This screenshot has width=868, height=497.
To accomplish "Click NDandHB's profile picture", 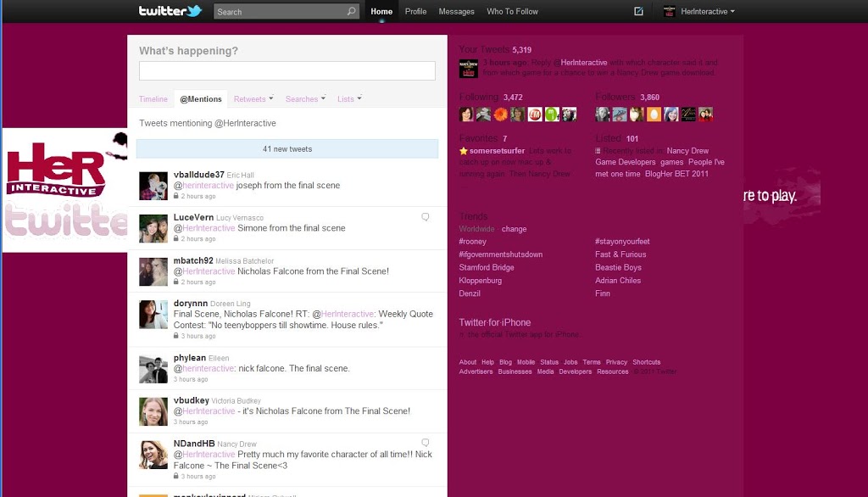I will 153,454.
